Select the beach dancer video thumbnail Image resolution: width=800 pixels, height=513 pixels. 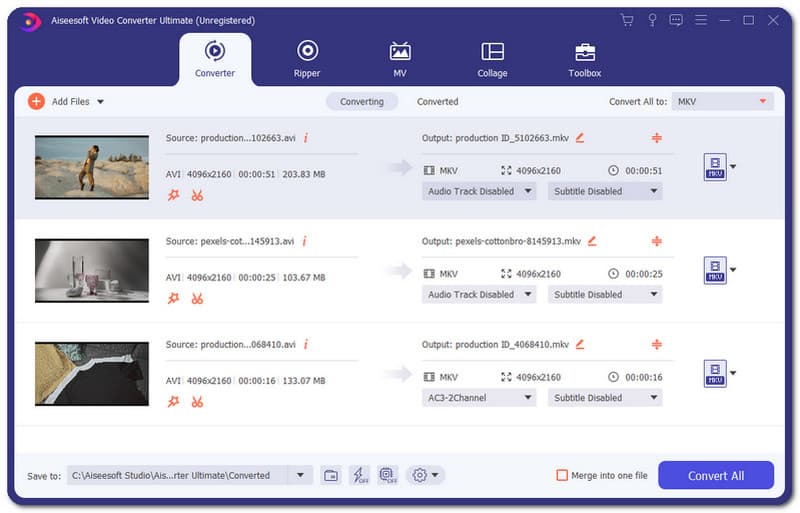point(92,167)
